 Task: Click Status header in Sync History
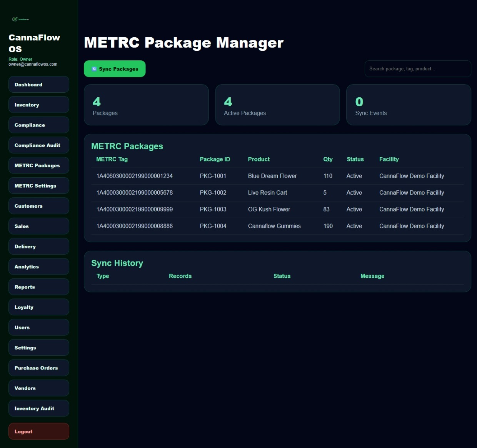pos(282,276)
